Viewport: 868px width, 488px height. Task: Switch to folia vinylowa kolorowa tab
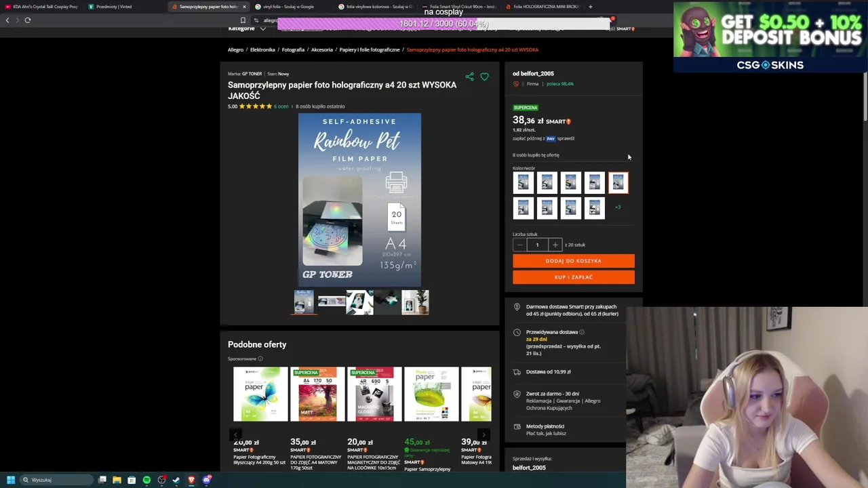375,7
